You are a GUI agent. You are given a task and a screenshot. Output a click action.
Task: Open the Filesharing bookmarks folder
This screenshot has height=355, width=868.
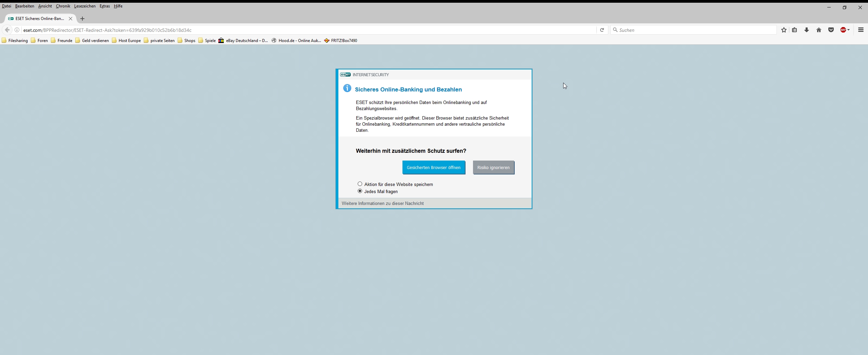[15, 40]
